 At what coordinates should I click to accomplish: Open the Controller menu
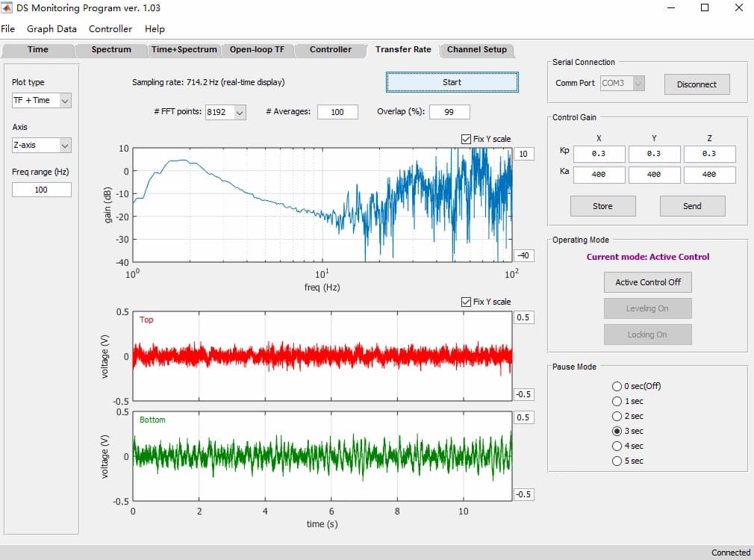click(110, 29)
